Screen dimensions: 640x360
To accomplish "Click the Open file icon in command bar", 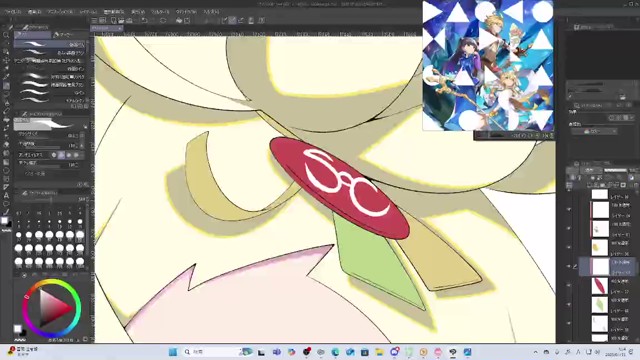I will click(x=121, y=20).
